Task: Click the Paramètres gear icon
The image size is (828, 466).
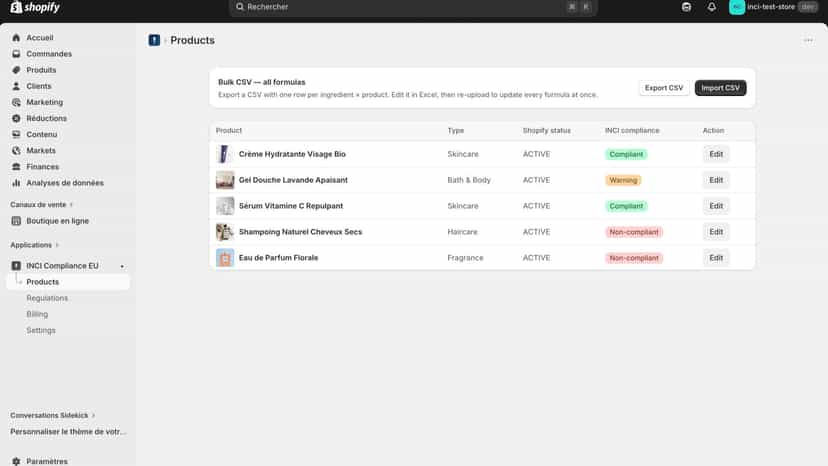Action: [16, 461]
